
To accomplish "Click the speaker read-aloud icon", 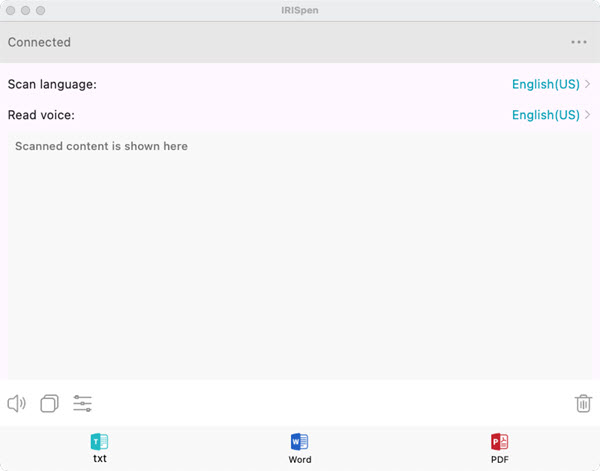I will coord(16,403).
